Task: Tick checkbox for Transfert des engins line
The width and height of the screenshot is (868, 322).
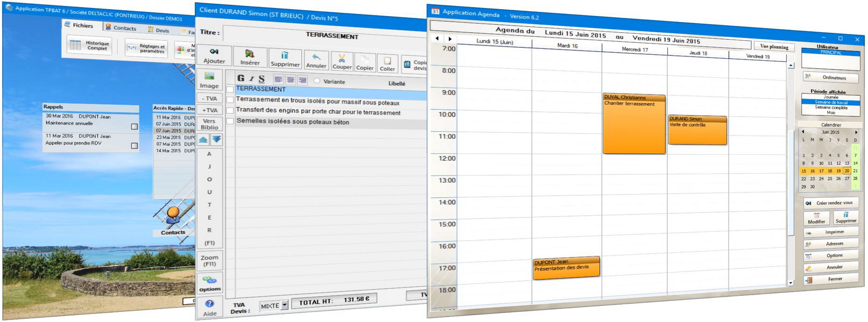Action: 230,110
